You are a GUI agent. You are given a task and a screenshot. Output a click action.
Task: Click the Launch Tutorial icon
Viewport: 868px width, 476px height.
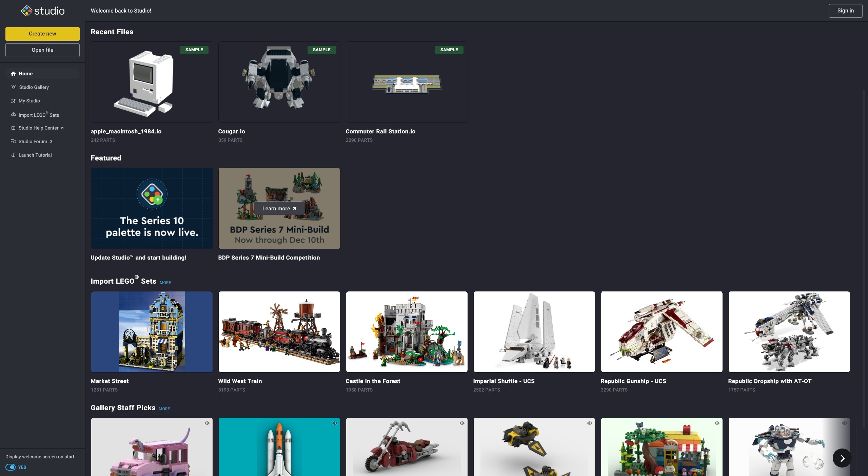tap(13, 155)
